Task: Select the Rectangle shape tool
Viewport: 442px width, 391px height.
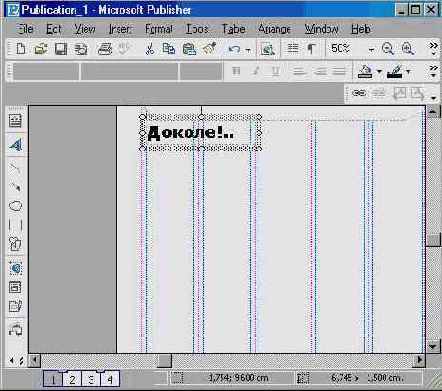Action: [15, 225]
